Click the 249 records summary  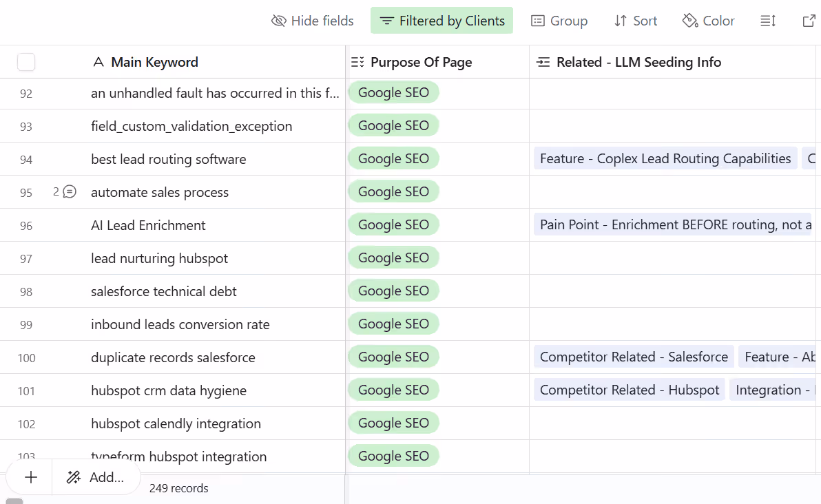178,488
